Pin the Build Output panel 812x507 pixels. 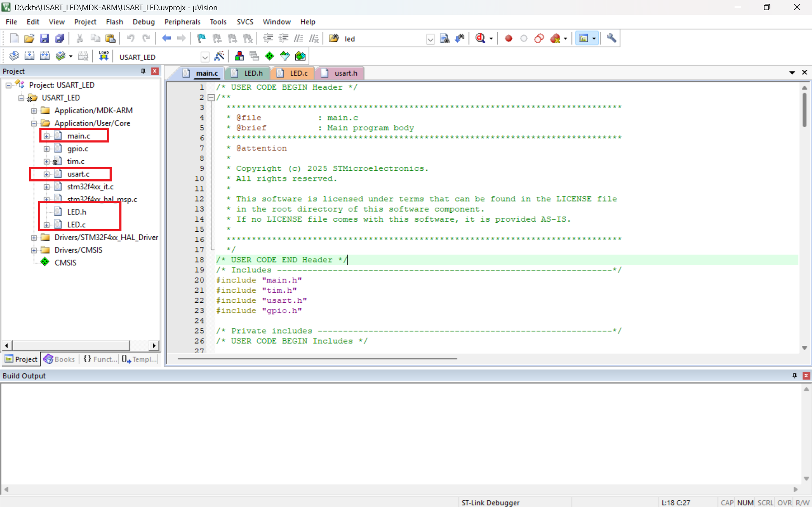[x=794, y=375]
